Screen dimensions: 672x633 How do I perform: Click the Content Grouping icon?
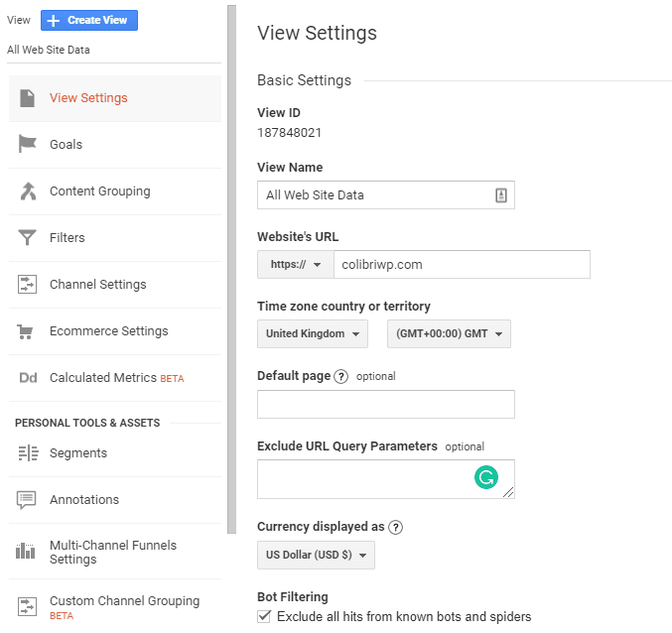pyautogui.click(x=28, y=191)
